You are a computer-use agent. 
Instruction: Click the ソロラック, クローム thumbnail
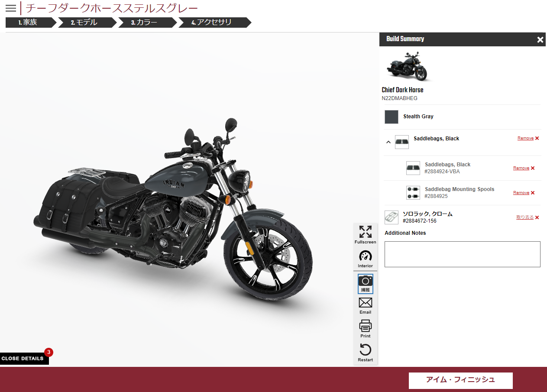[392, 217]
